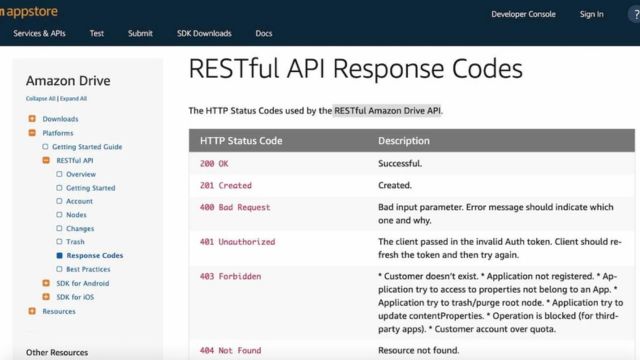Image resolution: width=640 pixels, height=360 pixels.
Task: Open the help question mark icon
Action: click(634, 14)
